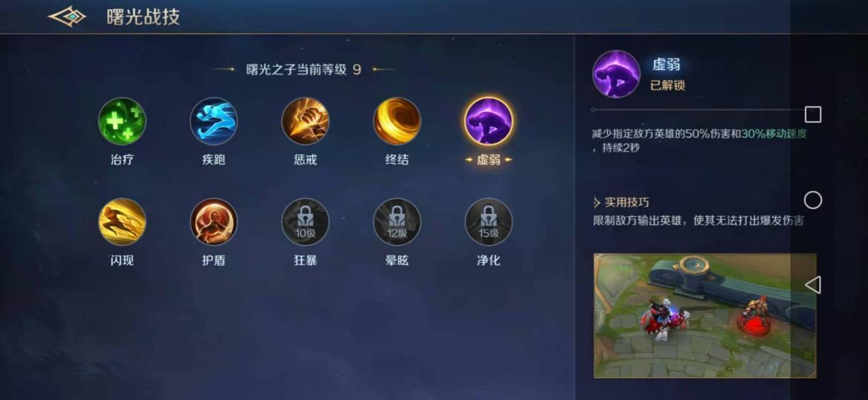Expand the 实用技巧 tips section arrow
Screen dimensions: 868x400
597,203
